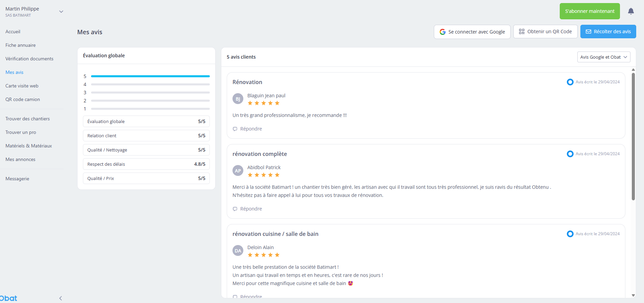Screen dimensions: 644x303
Task: Click the speech bubble icon under Abidbol's review
Action: [x=235, y=209]
